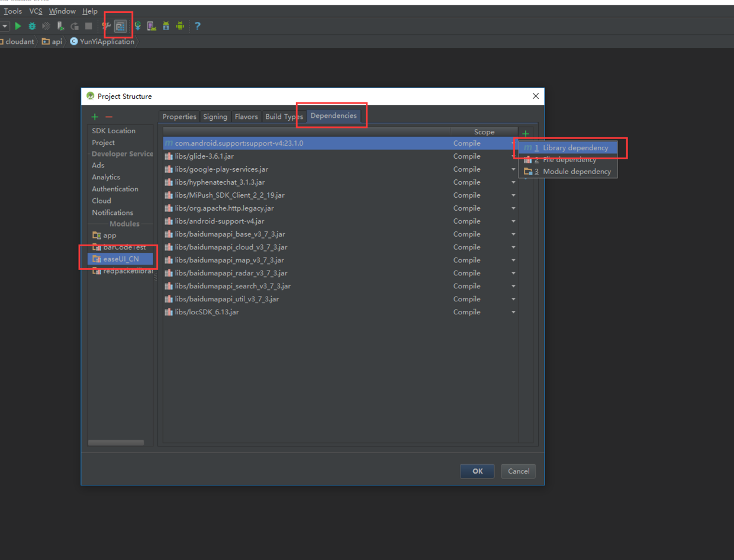Click the sidebar horizontal scrollbar
Viewport: 734px width, 560px height.
pyautogui.click(x=116, y=443)
